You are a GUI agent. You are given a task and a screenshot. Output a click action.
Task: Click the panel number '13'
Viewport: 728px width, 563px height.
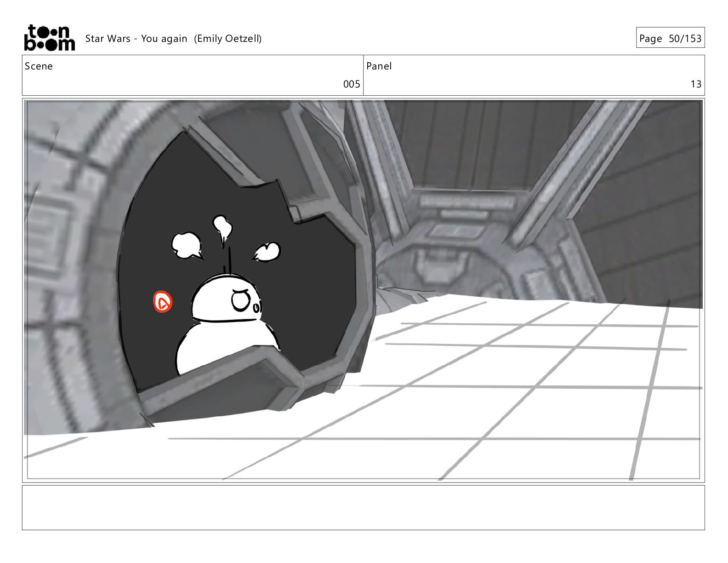tap(696, 84)
